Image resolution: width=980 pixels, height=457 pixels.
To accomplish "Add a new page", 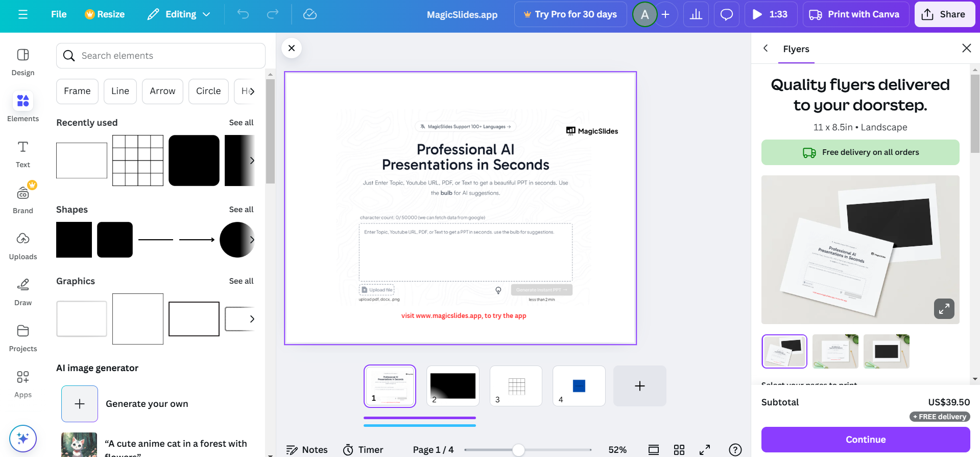I will click(640, 386).
